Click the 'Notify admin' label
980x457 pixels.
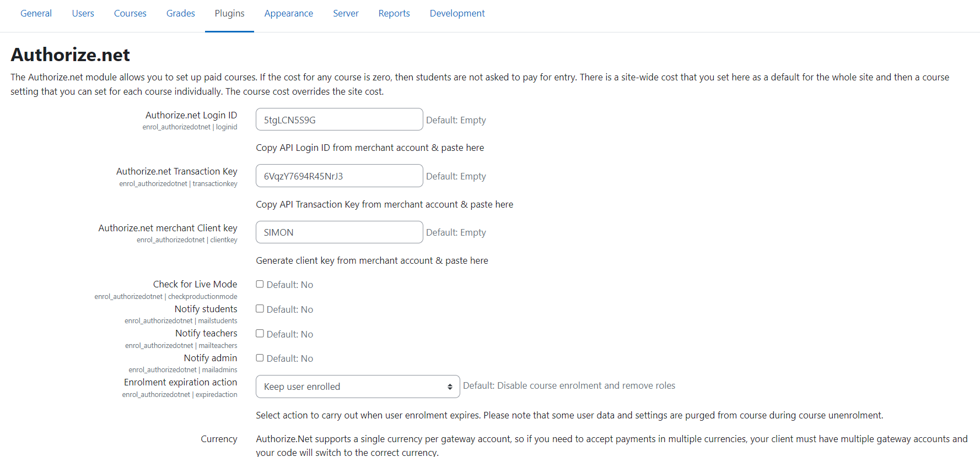pyautogui.click(x=211, y=358)
